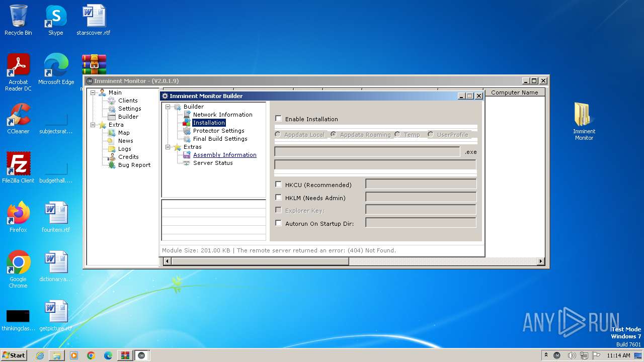Select the Network Information icon in Builder
The height and width of the screenshot is (362, 644).
coord(187,115)
